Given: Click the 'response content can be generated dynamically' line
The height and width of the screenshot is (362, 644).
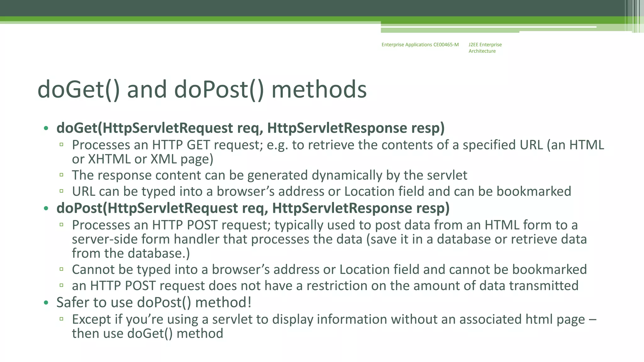Looking at the screenshot, I should [x=269, y=175].
